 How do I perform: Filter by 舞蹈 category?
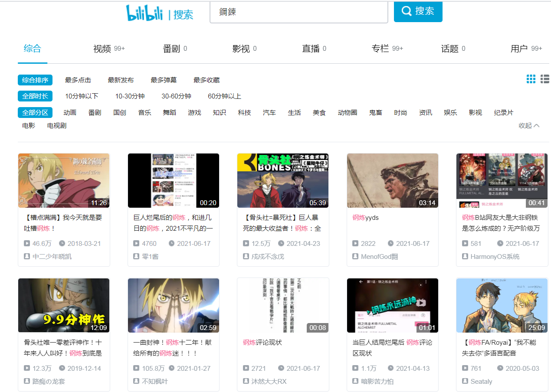(170, 113)
